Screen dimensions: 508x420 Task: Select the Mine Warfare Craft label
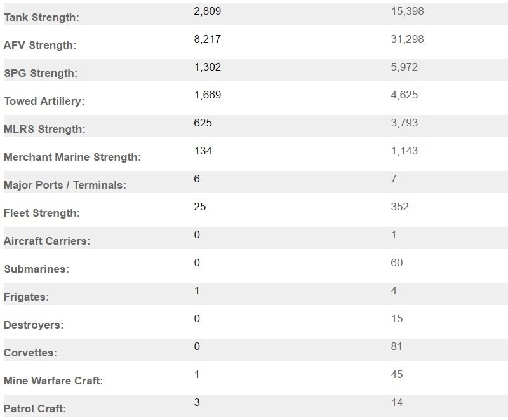click(53, 381)
